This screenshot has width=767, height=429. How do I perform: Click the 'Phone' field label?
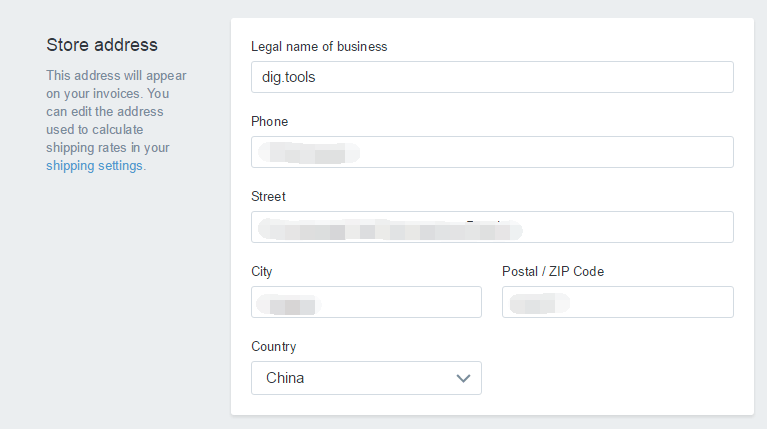point(269,121)
